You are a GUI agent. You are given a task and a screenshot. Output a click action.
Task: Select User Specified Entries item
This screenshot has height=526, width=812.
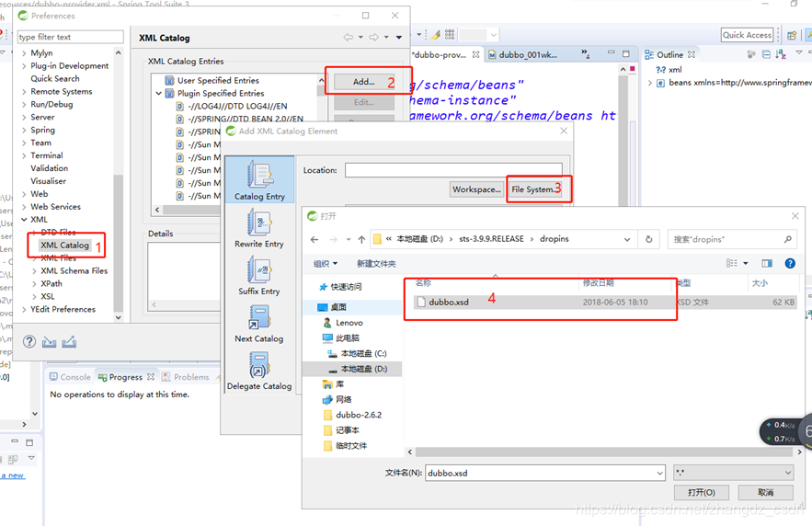[218, 80]
